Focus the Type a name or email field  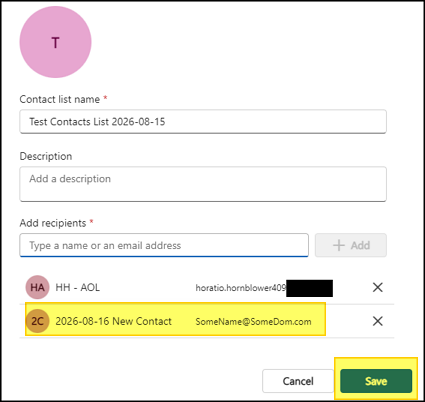click(164, 245)
